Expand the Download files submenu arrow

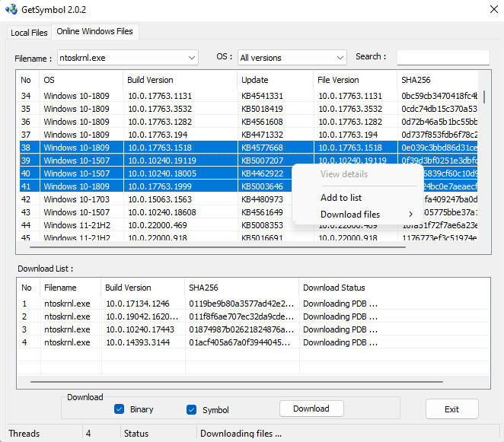[x=411, y=215]
